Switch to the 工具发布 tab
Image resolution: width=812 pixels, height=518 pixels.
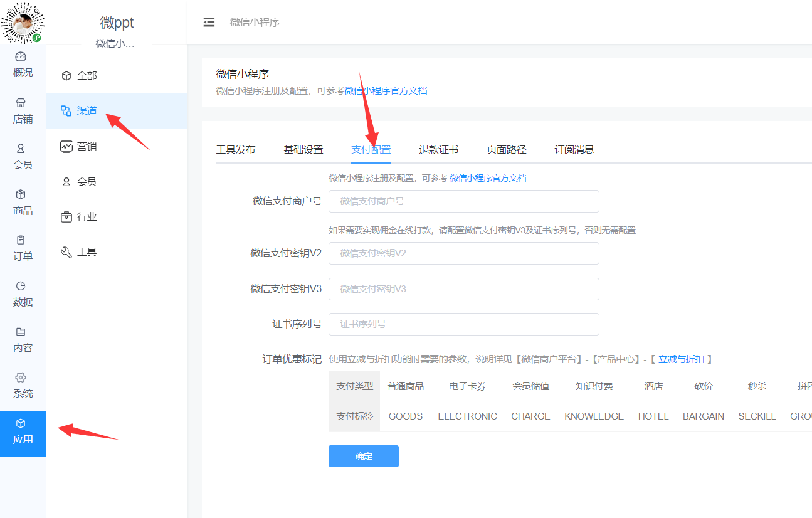click(x=236, y=150)
